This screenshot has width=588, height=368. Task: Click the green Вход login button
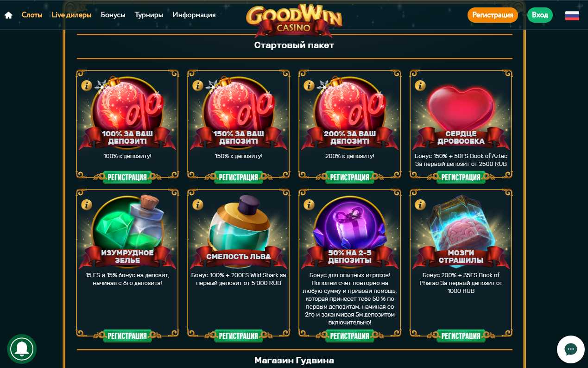click(540, 15)
